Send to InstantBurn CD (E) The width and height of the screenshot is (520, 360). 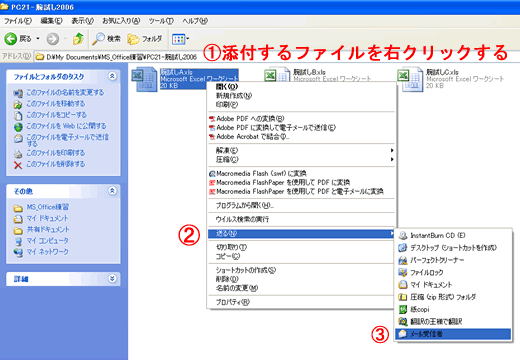[453, 235]
